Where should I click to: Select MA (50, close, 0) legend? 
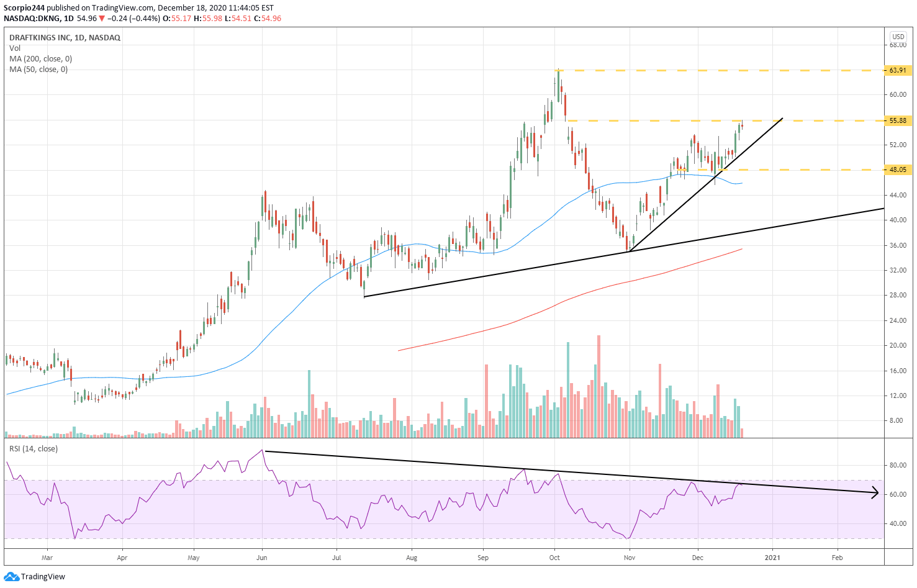point(38,70)
